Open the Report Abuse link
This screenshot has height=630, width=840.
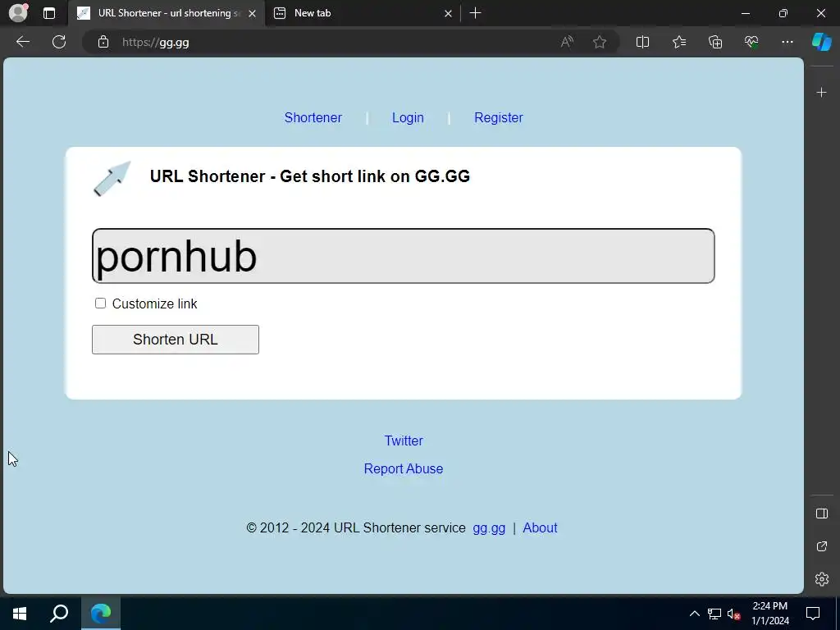404,468
